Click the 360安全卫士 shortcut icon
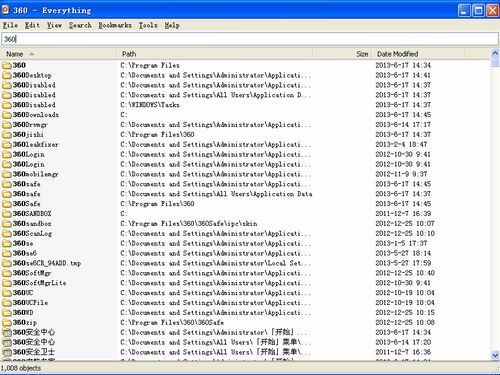The height and width of the screenshot is (375, 500). click(7, 352)
